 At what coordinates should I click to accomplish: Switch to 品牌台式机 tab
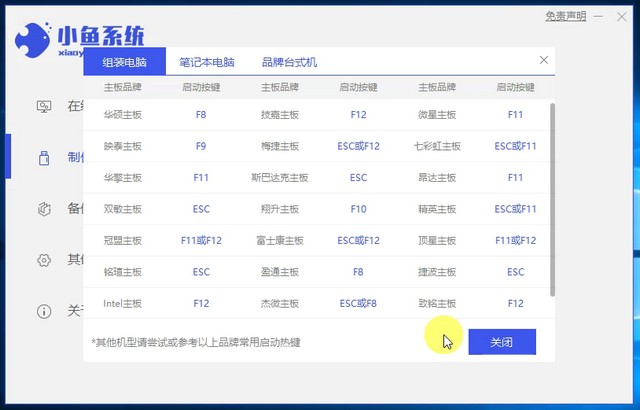point(289,62)
